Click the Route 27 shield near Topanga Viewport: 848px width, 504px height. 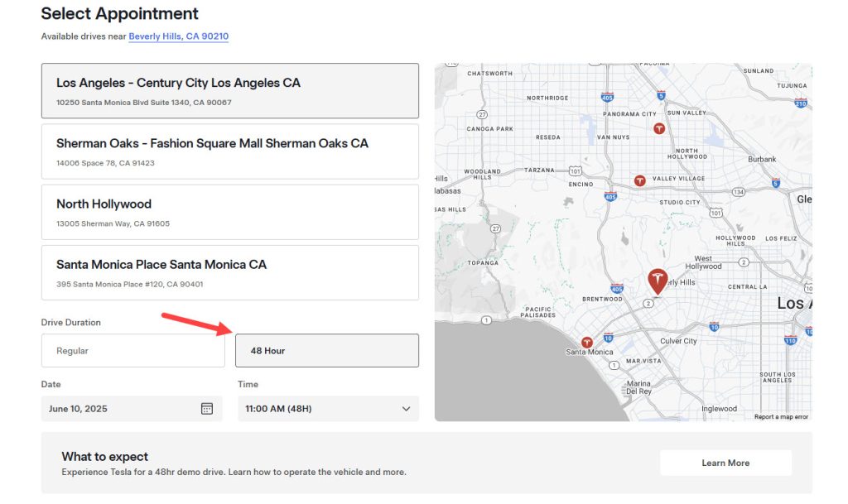(494, 228)
